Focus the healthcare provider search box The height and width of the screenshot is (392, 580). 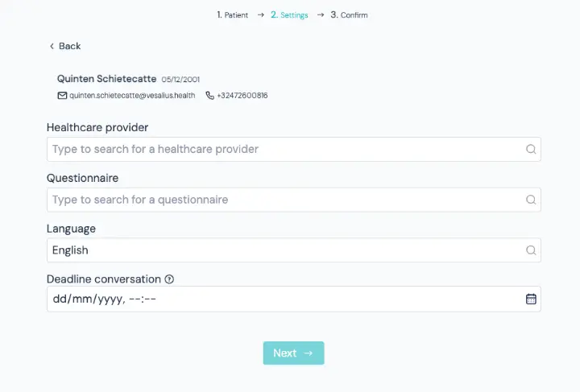click(294, 149)
